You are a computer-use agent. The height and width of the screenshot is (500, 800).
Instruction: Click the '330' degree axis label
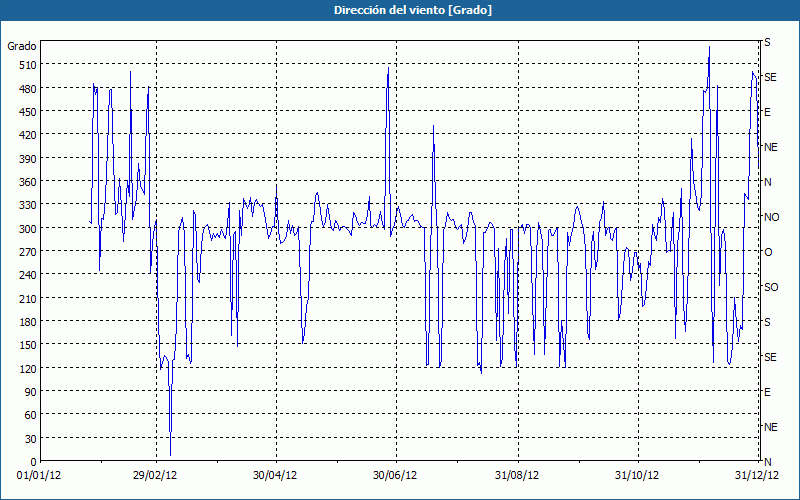[28, 205]
